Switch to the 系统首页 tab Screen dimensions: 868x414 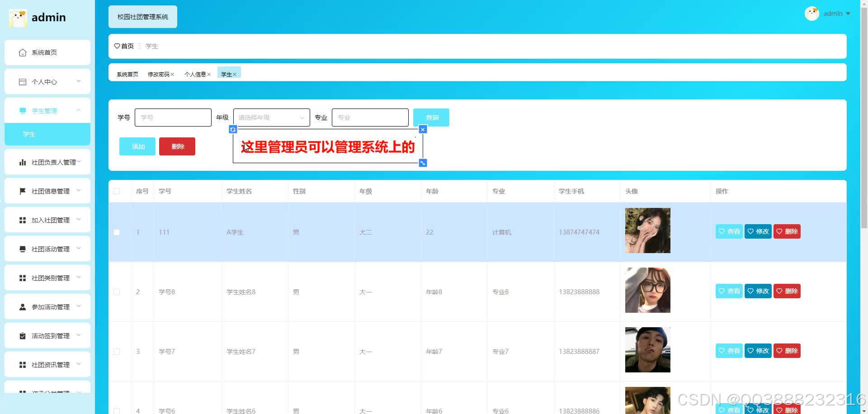point(127,75)
